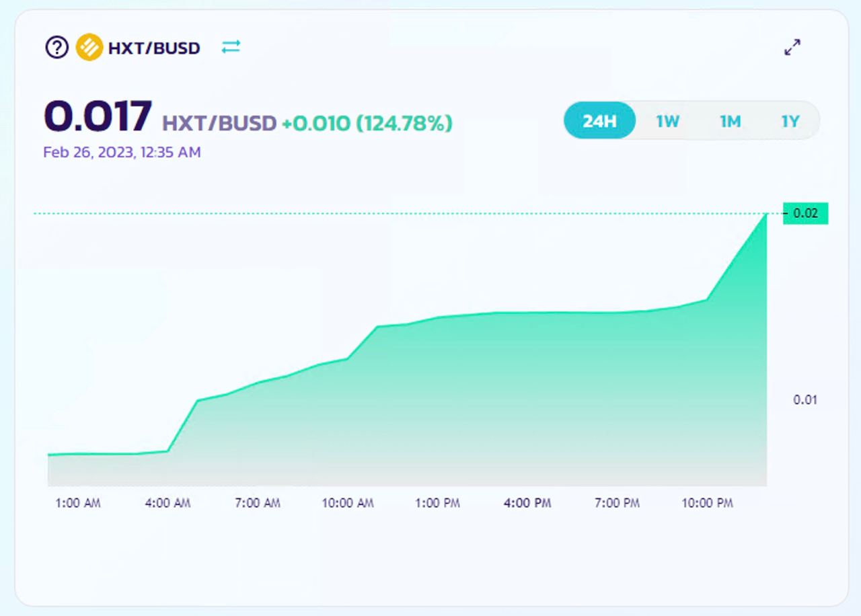Switch to the 1M timeframe
Screen dimensions: 861x616
(x=730, y=122)
